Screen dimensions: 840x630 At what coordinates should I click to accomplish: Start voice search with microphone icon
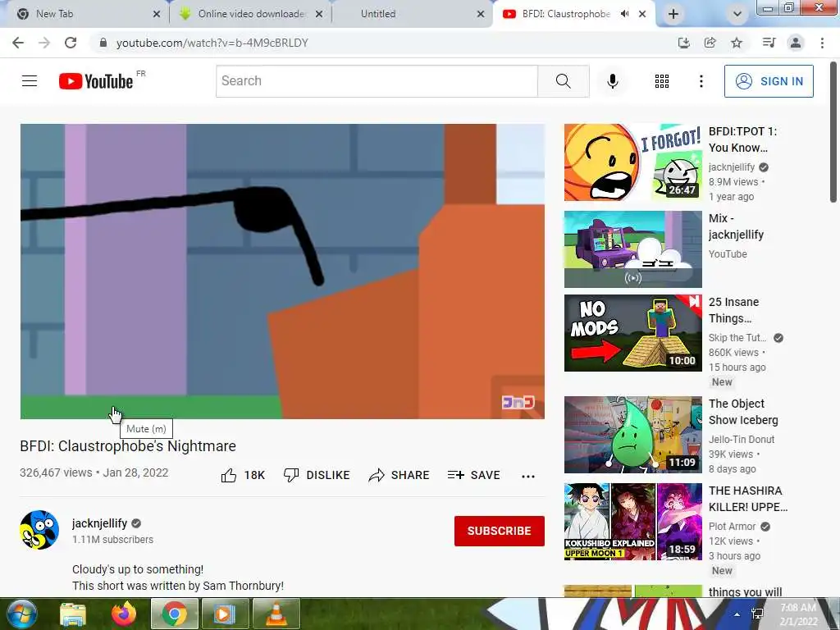point(612,81)
